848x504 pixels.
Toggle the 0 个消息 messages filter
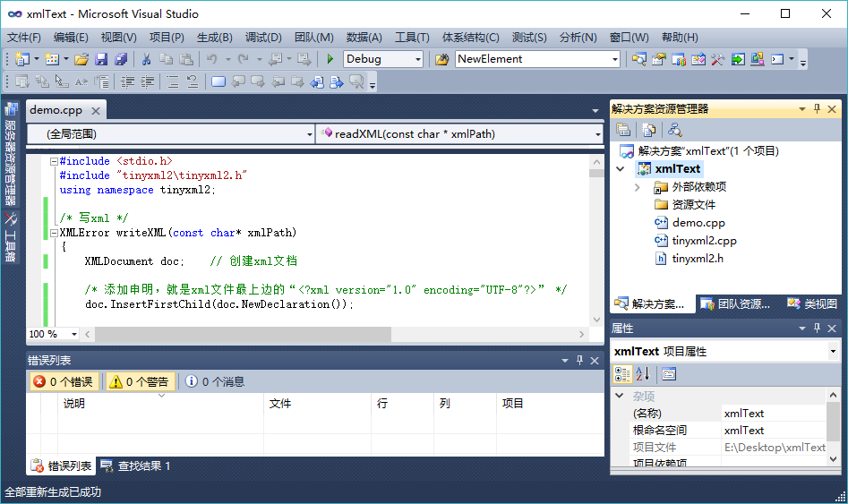click(215, 381)
